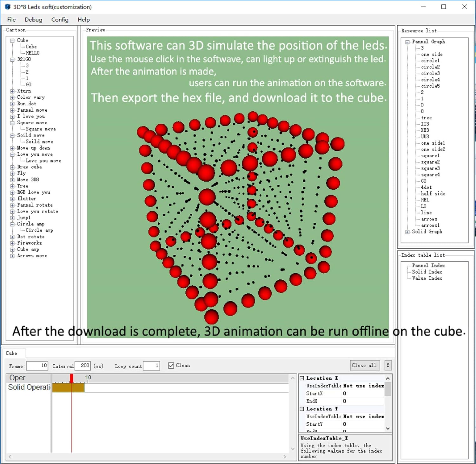The height and width of the screenshot is (464, 476).
Task: Select square1 in the Resource list
Action: point(431,155)
